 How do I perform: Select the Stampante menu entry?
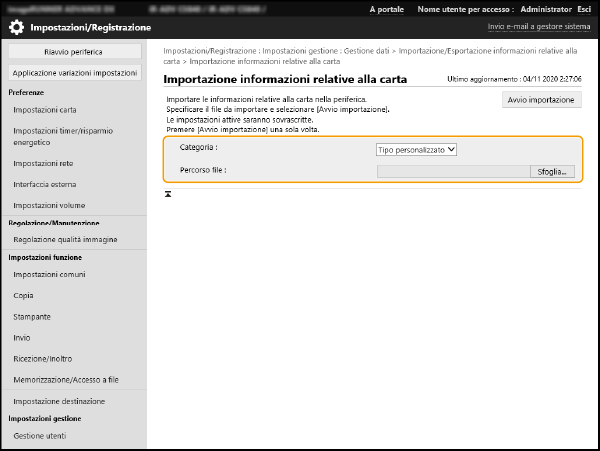pyautogui.click(x=32, y=316)
